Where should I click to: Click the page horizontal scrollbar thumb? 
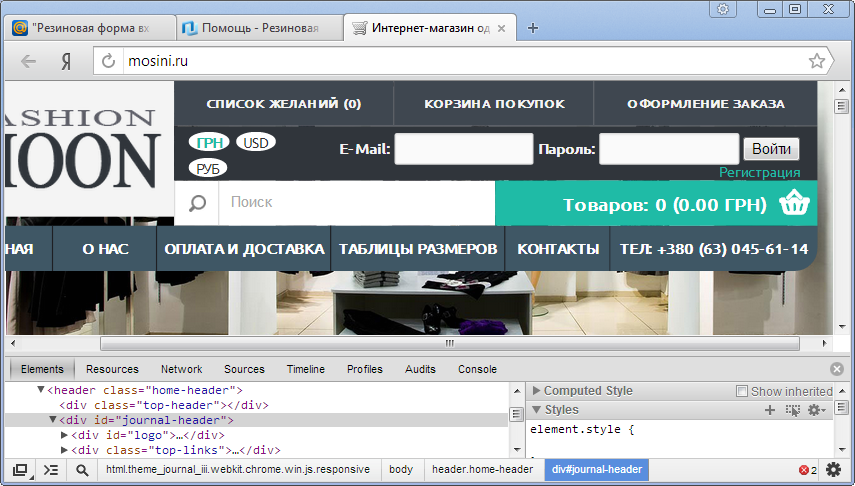click(x=450, y=344)
